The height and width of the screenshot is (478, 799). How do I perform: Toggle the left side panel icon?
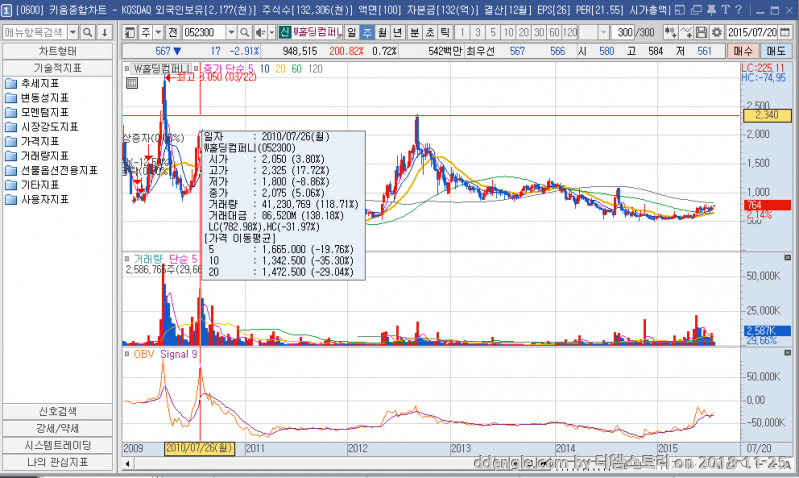[130, 33]
